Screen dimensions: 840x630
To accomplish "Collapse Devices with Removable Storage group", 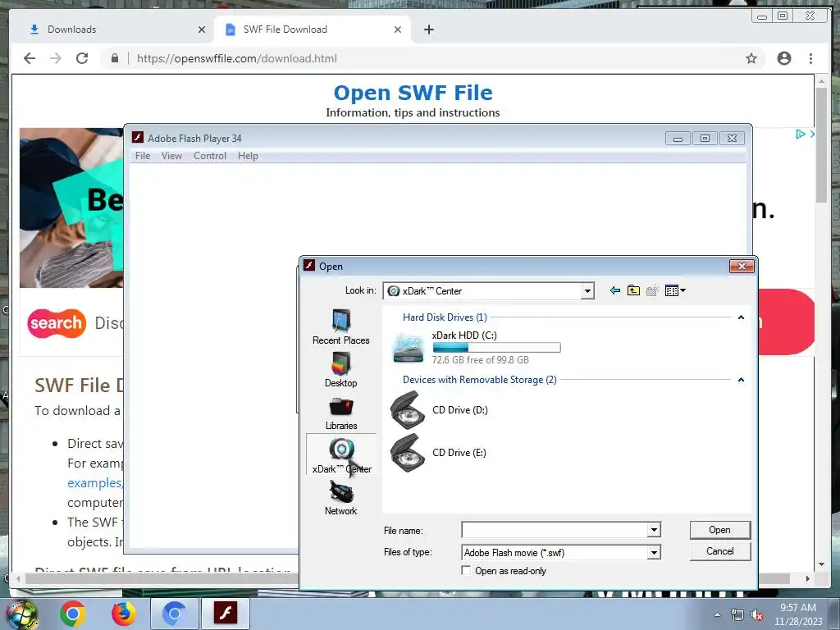I will (741, 379).
